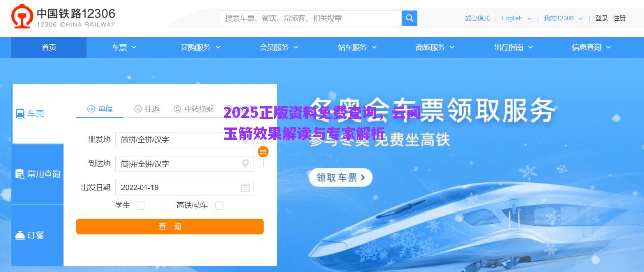Screen dimensions: 644x272
Task: Open 订餐 food ordering sidebar icon
Action: (x=20, y=235)
